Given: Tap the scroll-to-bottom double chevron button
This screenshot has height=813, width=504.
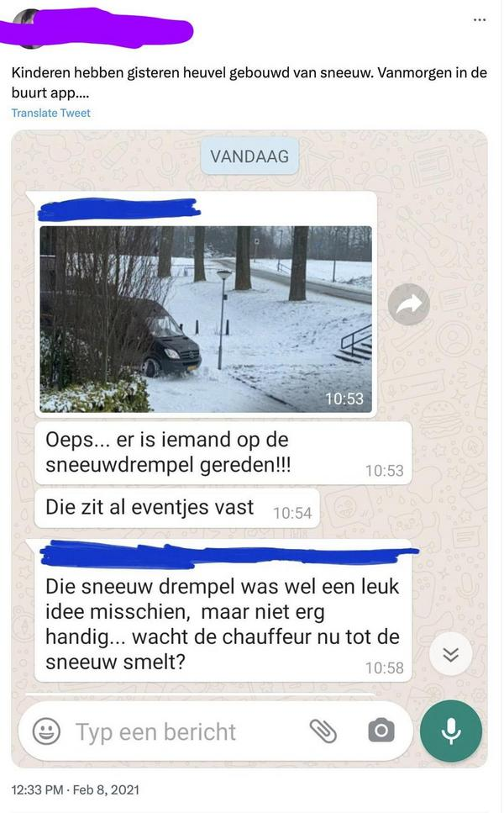Looking at the screenshot, I should coord(450,654).
